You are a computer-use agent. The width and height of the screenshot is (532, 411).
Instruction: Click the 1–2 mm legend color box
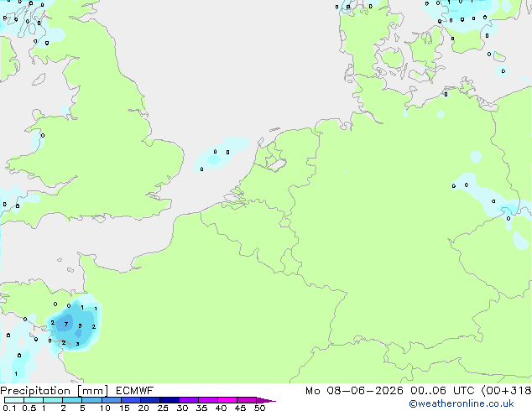tap(53, 400)
